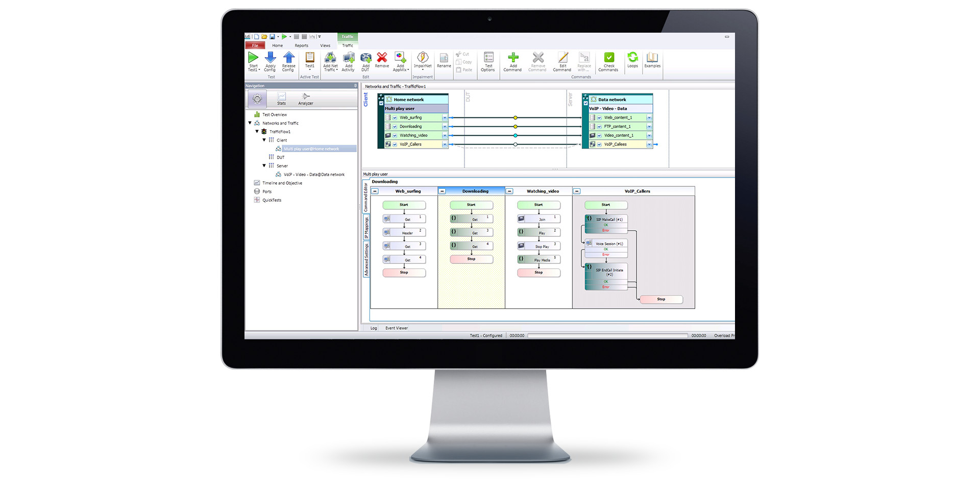This screenshot has width=980, height=490.
Task: Open the ImpairNet impairment tool
Action: pyautogui.click(x=423, y=58)
